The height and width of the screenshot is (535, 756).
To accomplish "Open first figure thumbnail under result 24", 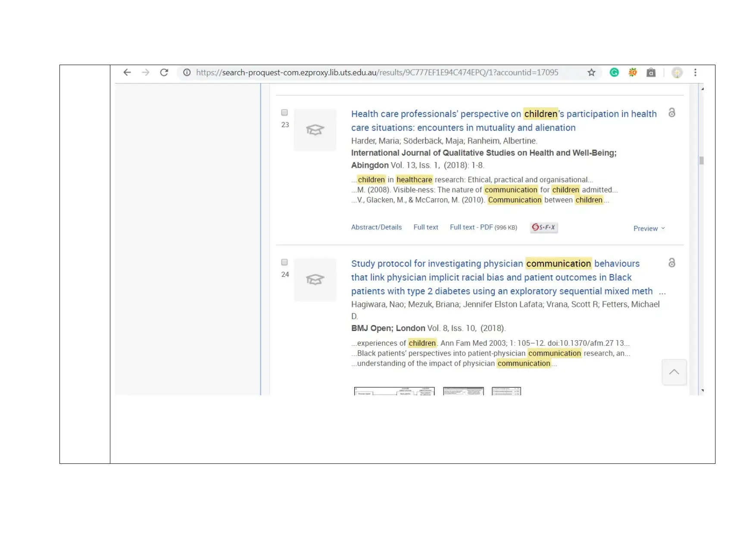I will pos(394,391).
